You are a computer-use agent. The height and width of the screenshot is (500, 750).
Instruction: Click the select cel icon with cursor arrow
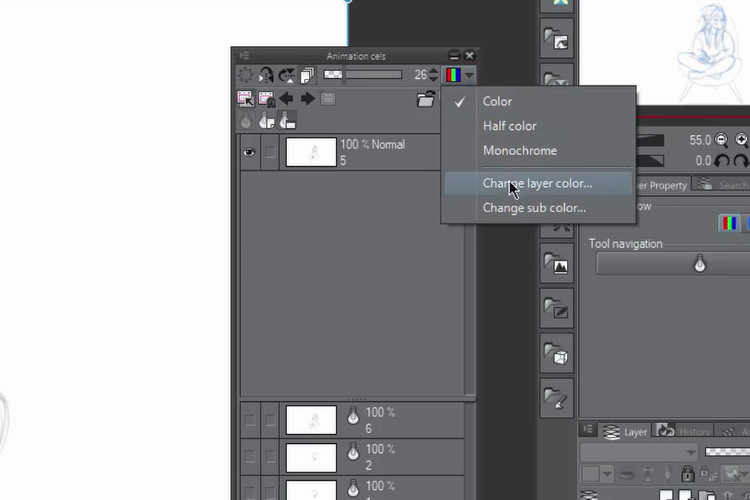click(245, 99)
